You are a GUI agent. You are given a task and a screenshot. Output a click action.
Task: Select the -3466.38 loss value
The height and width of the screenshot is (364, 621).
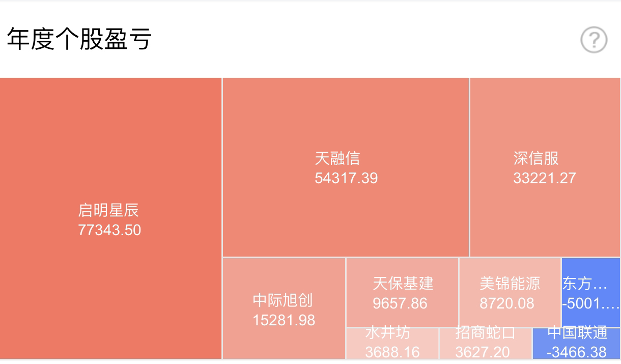[x=577, y=352]
